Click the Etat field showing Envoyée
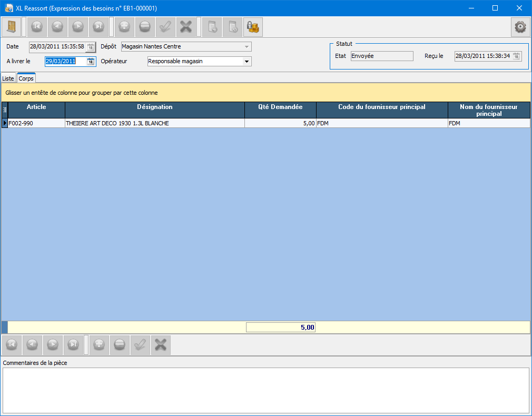Image resolution: width=532 pixels, height=416 pixels. [381, 56]
